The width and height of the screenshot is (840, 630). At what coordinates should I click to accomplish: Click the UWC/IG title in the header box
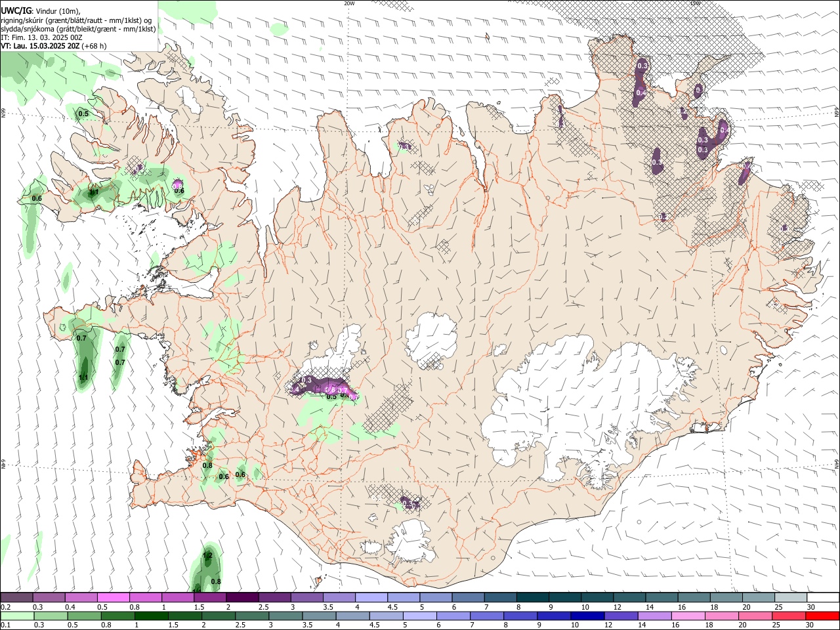point(16,11)
